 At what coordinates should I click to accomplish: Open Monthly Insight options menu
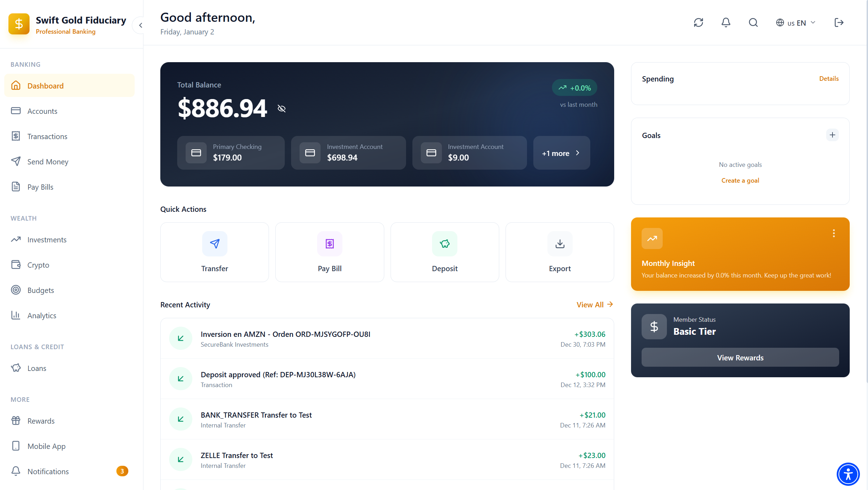(x=834, y=233)
